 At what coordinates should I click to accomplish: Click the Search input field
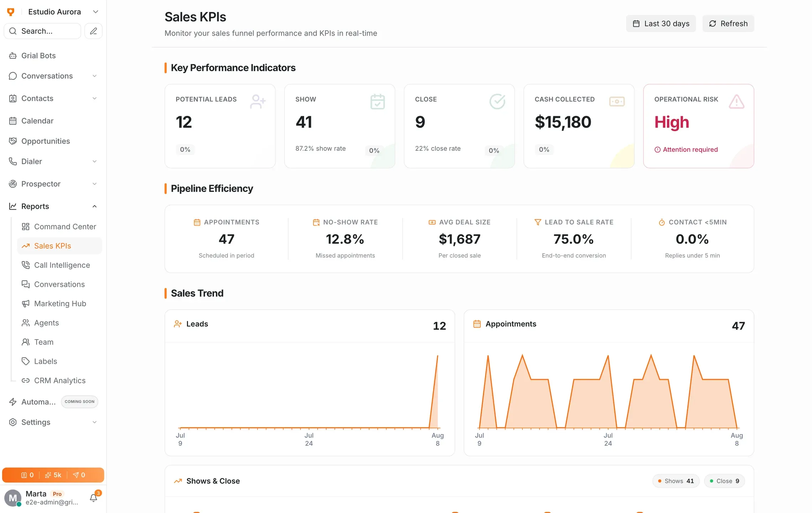pos(42,31)
